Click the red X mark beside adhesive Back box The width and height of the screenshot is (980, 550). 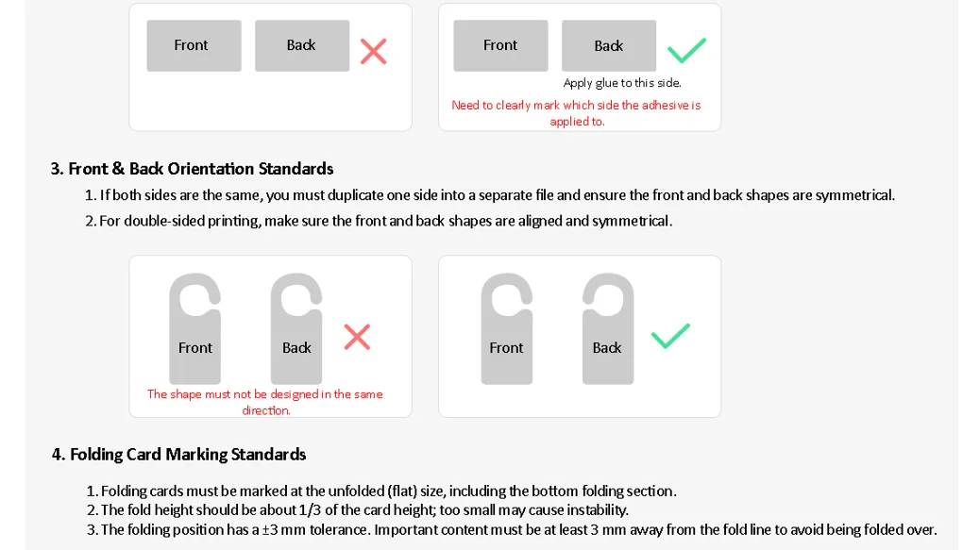coord(373,52)
